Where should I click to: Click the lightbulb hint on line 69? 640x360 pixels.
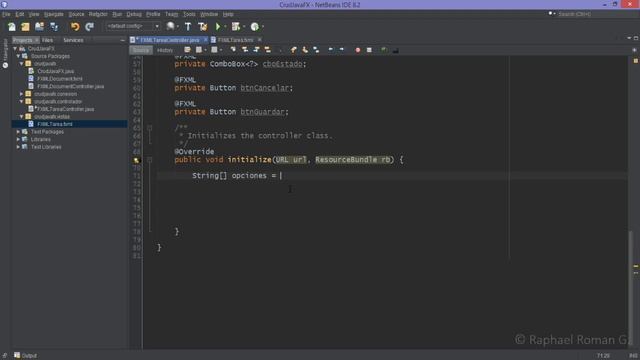(x=136, y=160)
